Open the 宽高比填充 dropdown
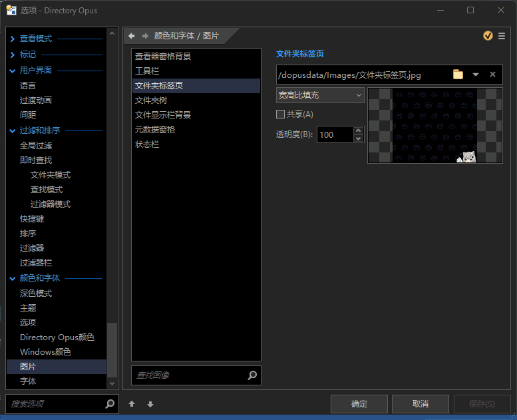517x420 pixels. tap(320, 95)
